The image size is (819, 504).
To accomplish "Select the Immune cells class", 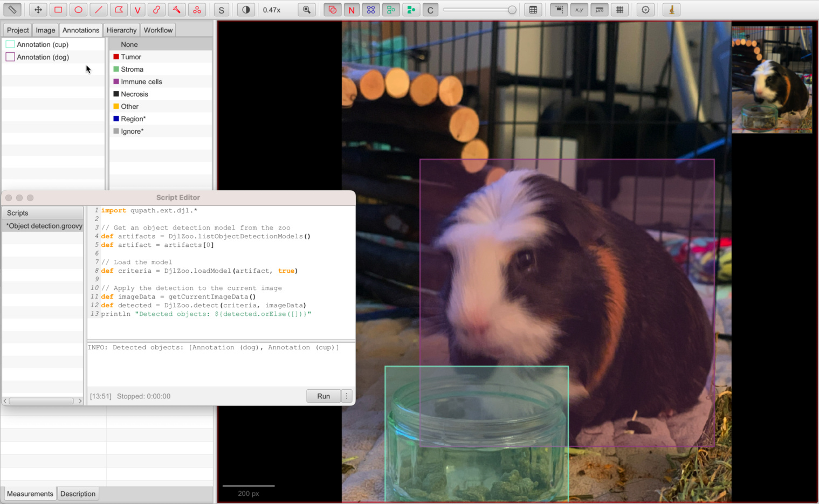I will (x=161, y=81).
